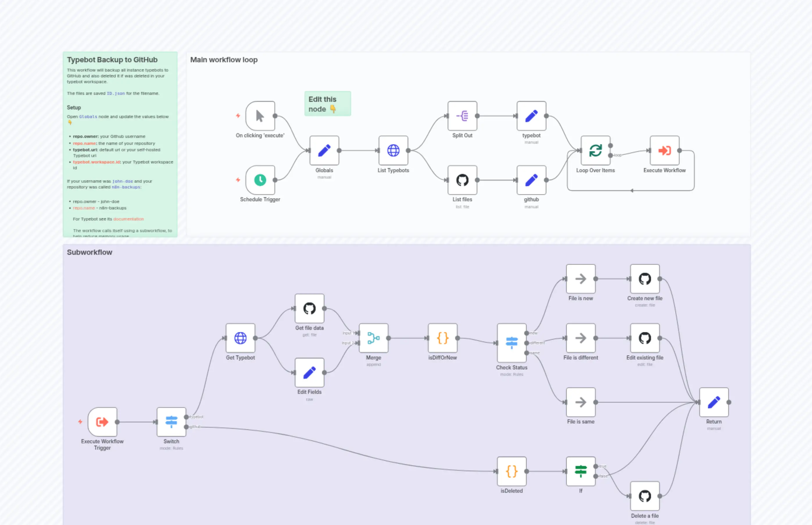Open the List files GitHub node
This screenshot has height=525, width=812.
click(462, 180)
